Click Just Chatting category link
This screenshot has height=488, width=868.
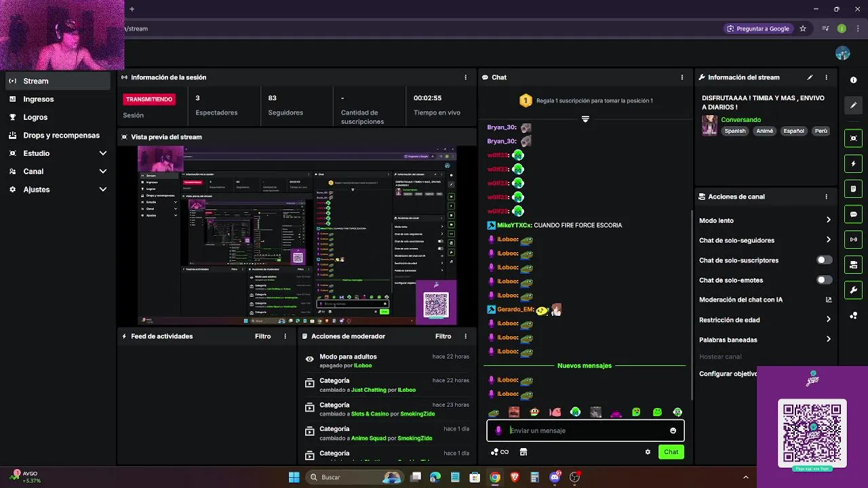[x=369, y=390]
